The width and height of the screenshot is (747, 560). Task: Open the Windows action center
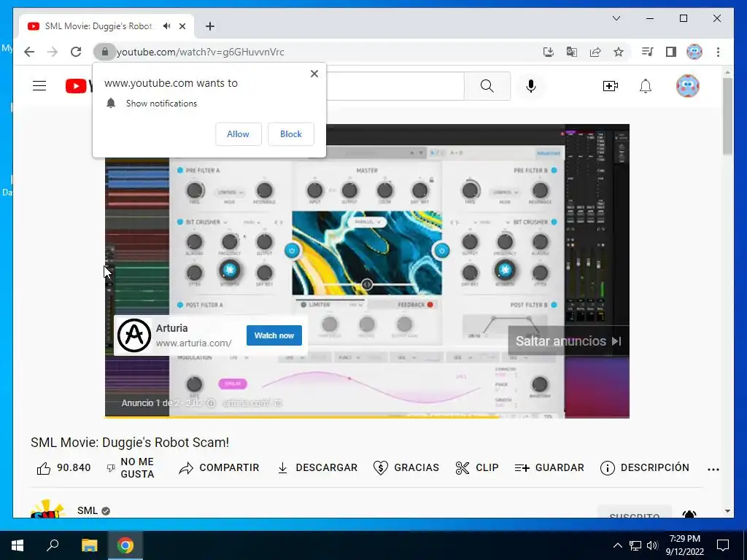coord(723,545)
